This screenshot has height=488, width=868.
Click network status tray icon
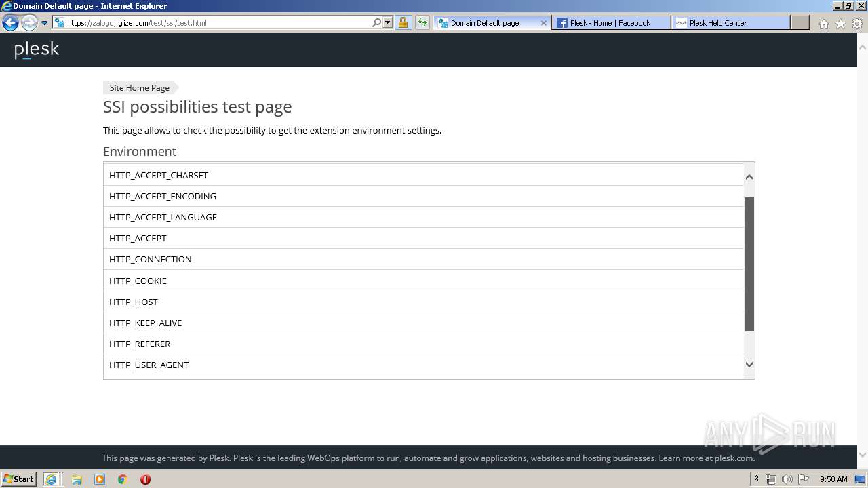[x=771, y=479]
